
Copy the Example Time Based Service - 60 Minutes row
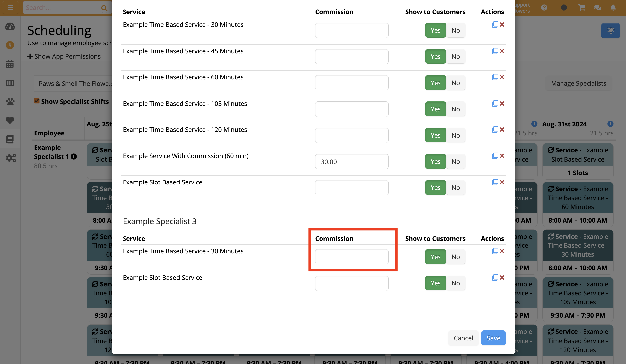pyautogui.click(x=495, y=77)
